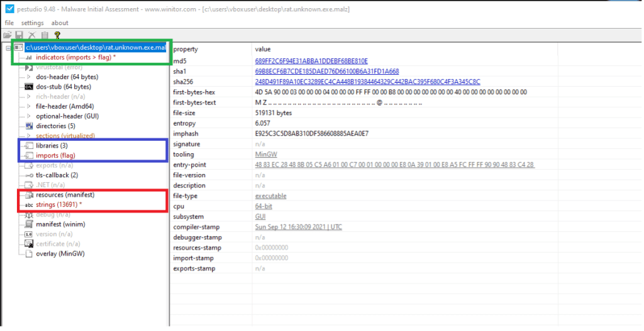Select overlay (MinGW) tree item
This screenshot has width=644, height=331.
(x=60, y=254)
